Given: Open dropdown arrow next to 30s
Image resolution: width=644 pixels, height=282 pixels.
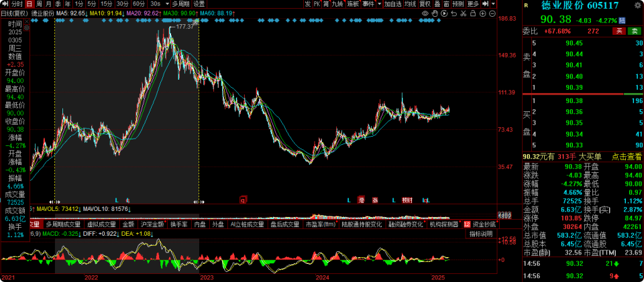Looking at the screenshot, I should point(167,4).
